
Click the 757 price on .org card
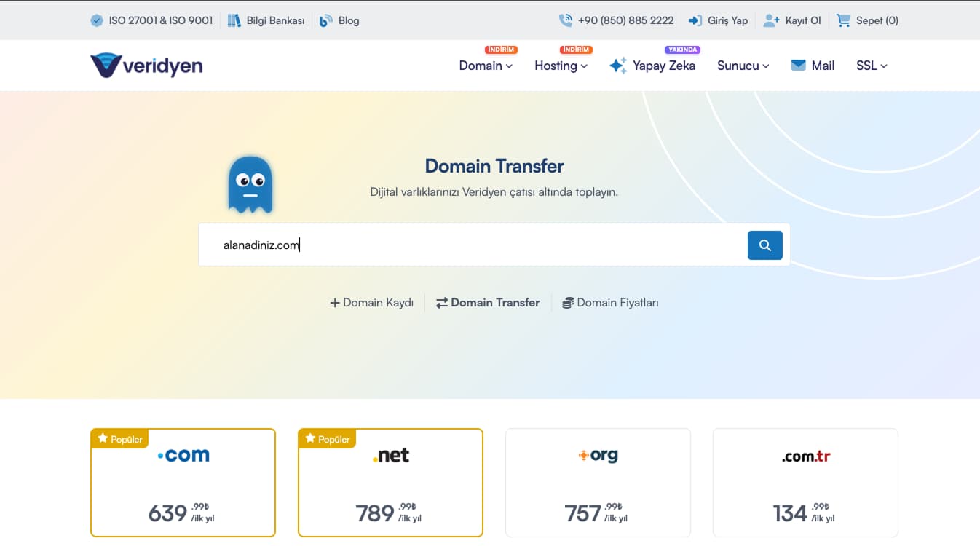coord(583,513)
